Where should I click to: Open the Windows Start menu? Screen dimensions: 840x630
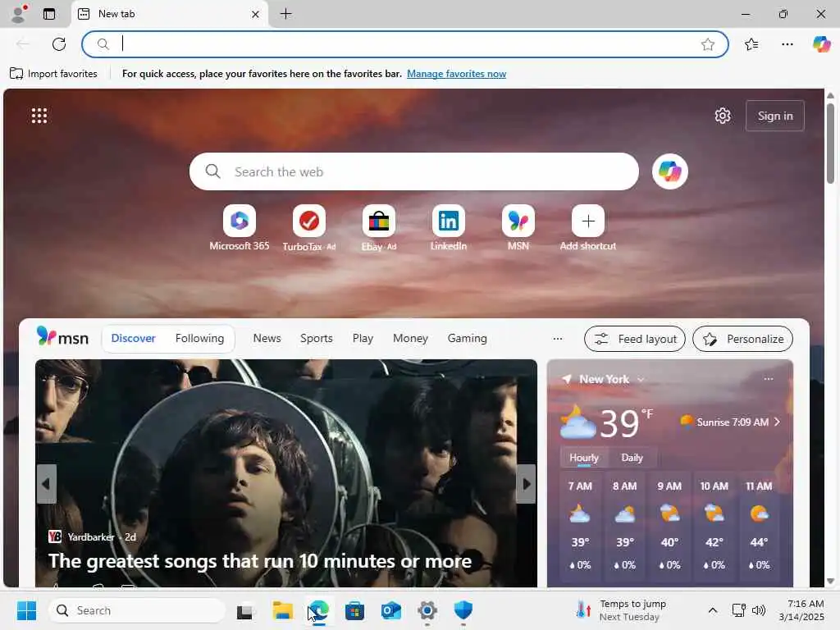26,610
